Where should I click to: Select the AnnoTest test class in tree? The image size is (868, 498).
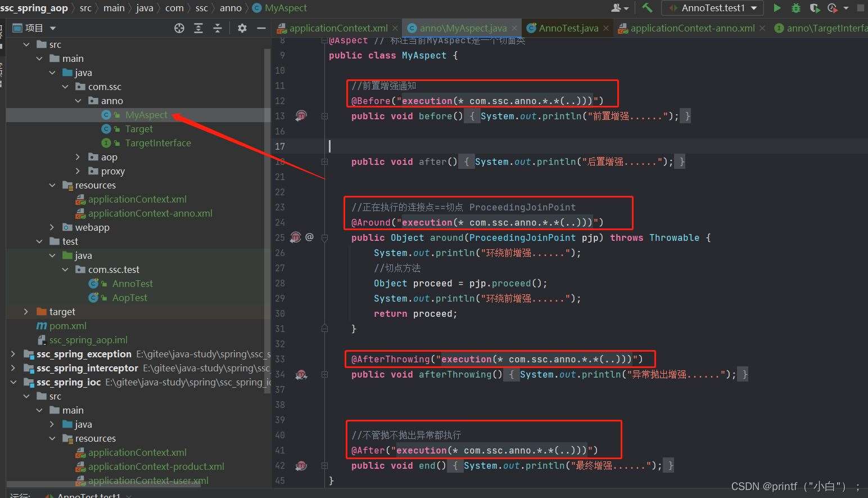(x=133, y=284)
